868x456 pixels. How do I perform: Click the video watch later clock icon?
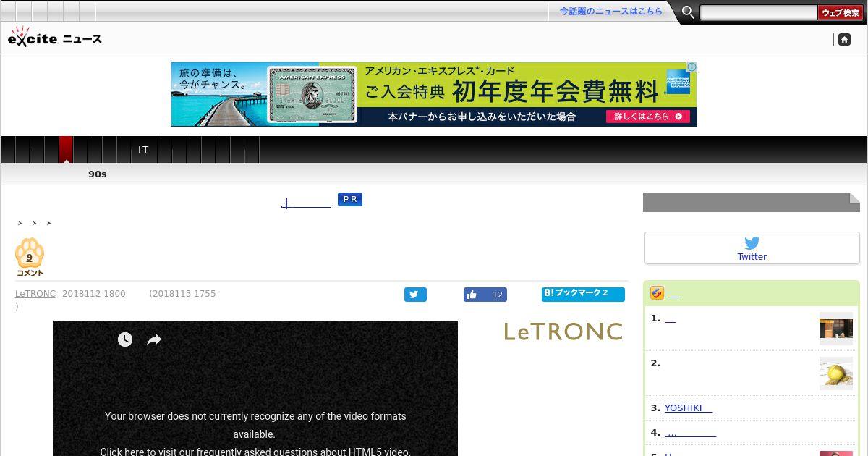coord(125,339)
